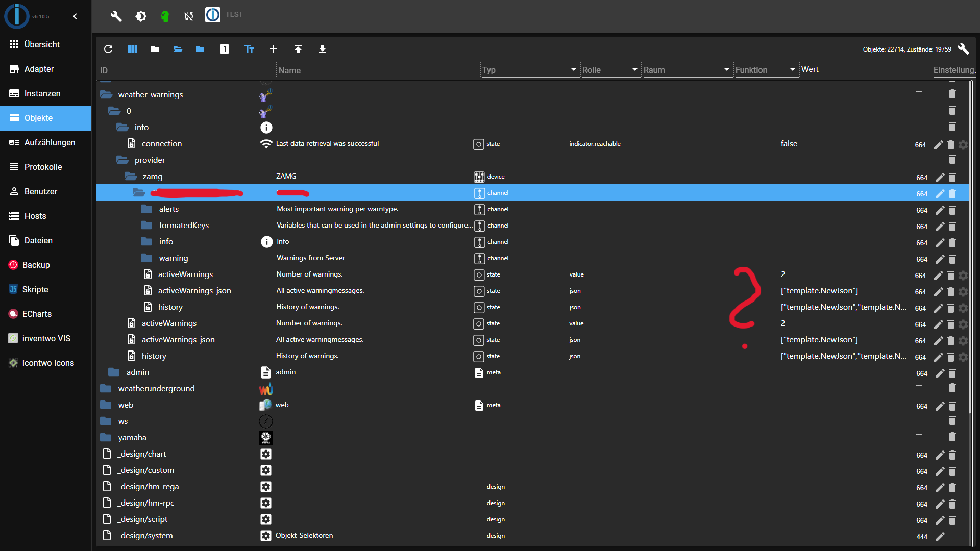Viewport: 980px width, 551px height.
Task: Open Protokolle in sidebar
Action: (45, 167)
